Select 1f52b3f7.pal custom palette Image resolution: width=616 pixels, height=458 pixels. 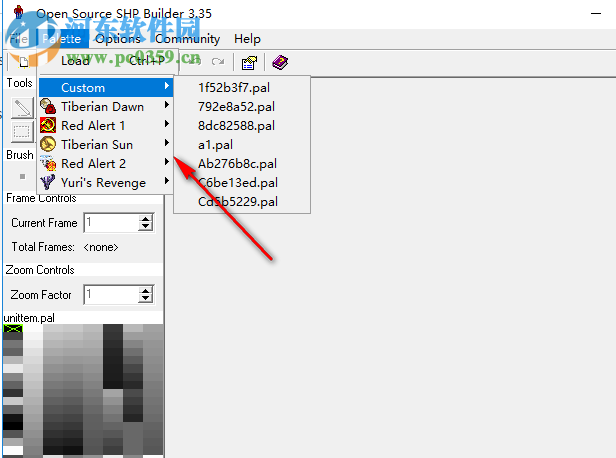coord(242,88)
